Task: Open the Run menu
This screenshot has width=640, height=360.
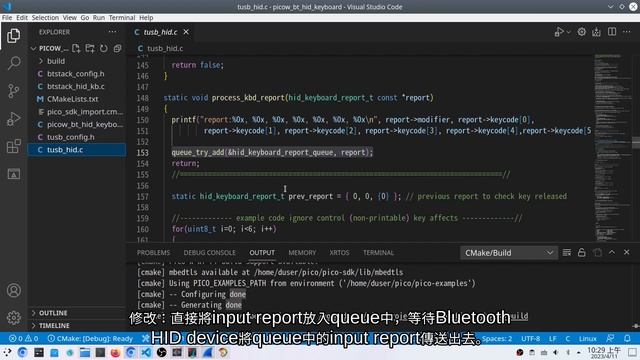Action: pos(98,18)
